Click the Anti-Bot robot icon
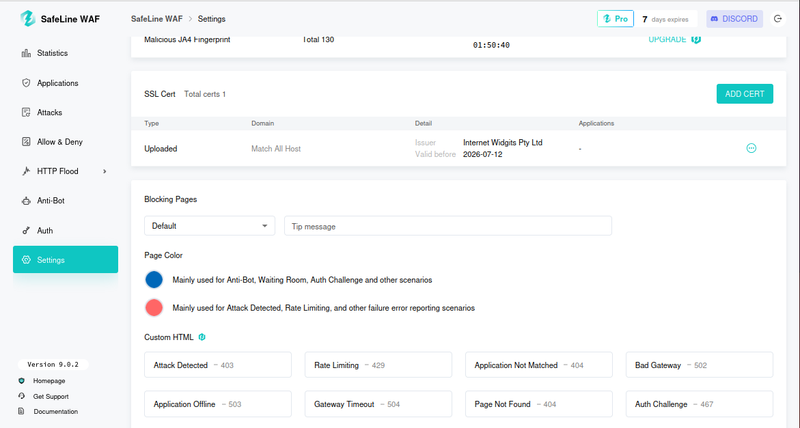 pos(26,201)
